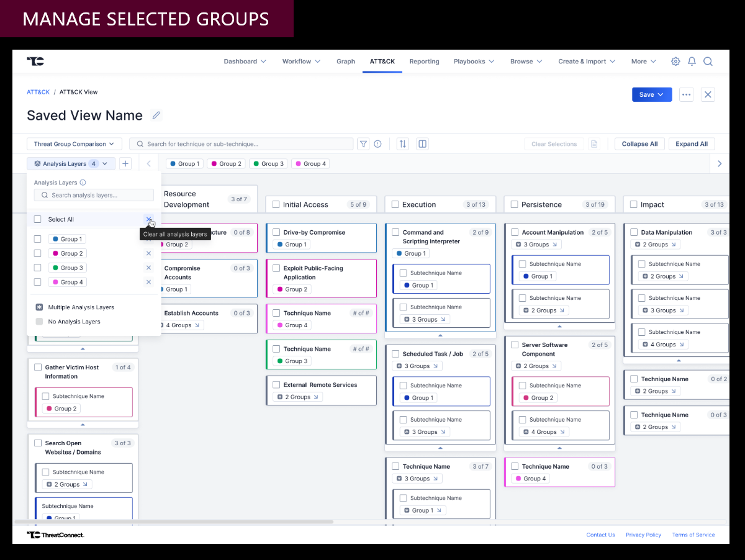The height and width of the screenshot is (560, 745).
Task: Open Contact Us footer link
Action: [x=600, y=535]
